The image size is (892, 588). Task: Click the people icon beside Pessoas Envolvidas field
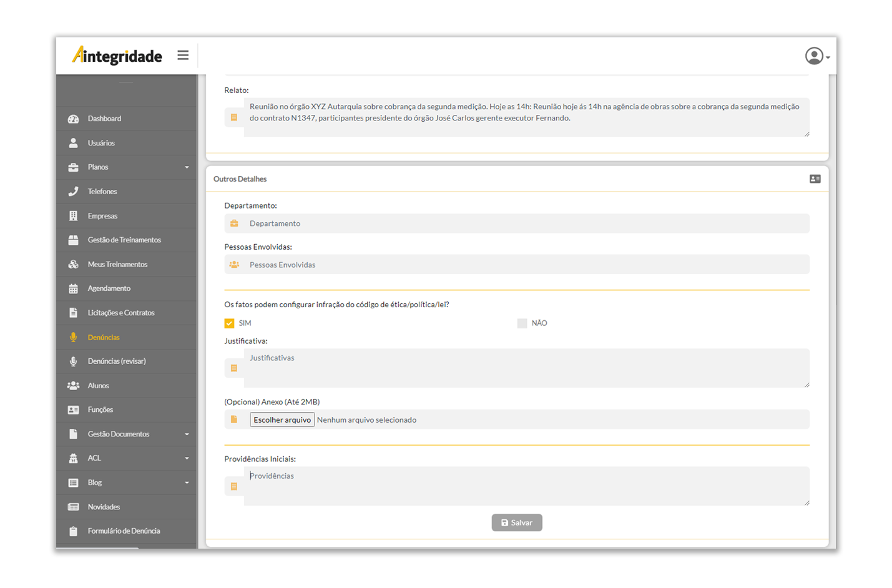234,265
